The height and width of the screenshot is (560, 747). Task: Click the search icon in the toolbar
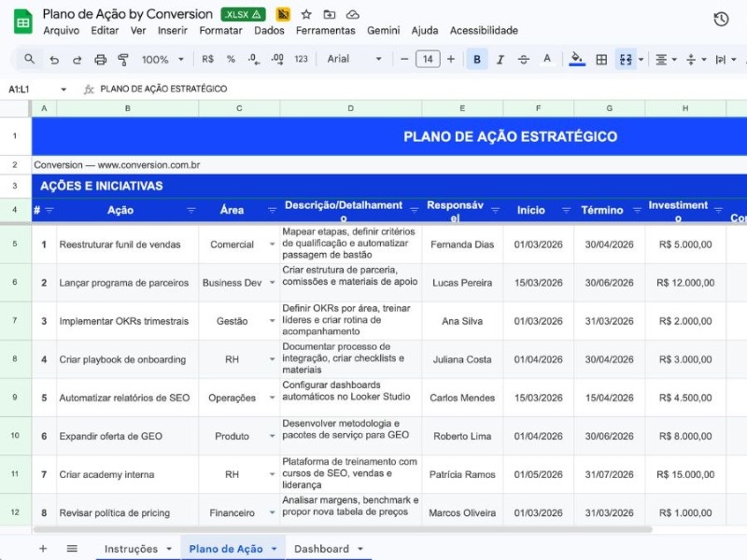tap(29, 60)
